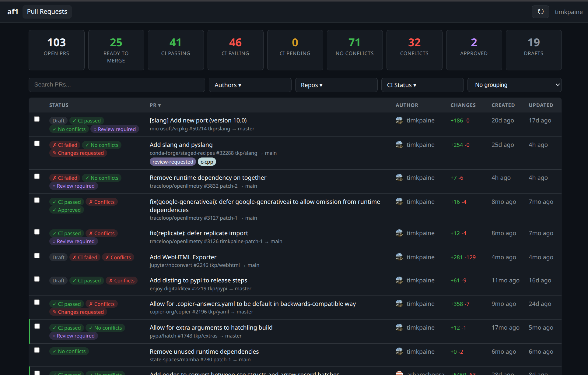This screenshot has height=375, width=588.
Task: Tick checkbox for Add disting to pypi row
Action: coord(37,279)
